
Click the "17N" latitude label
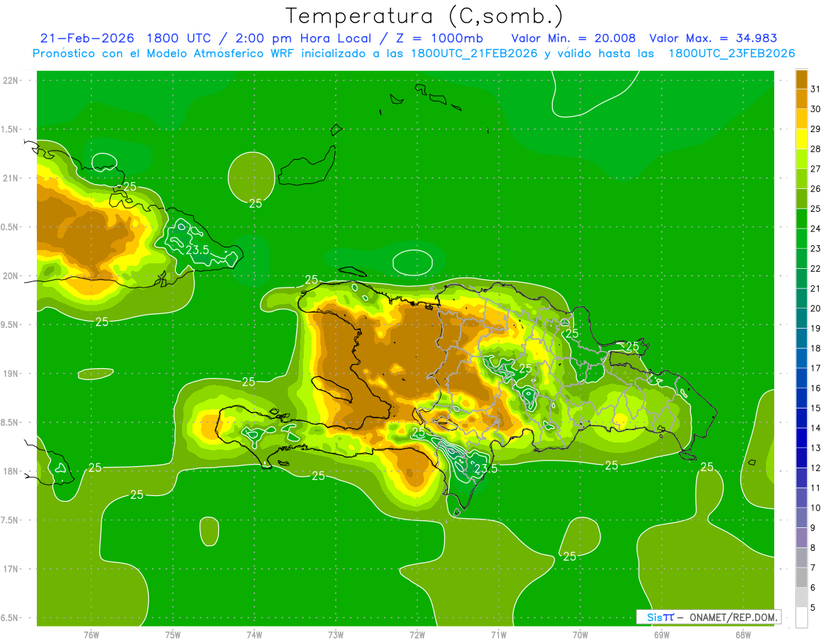click(x=10, y=569)
